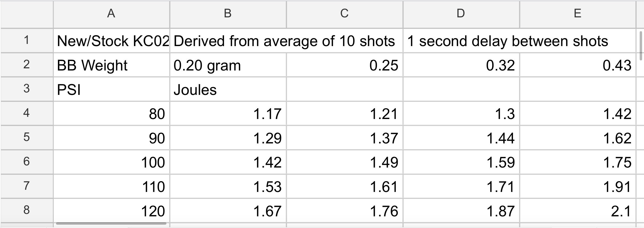Screen dimensions: 644x228
Task: Select the cell showing 1.37
Action: point(344,138)
